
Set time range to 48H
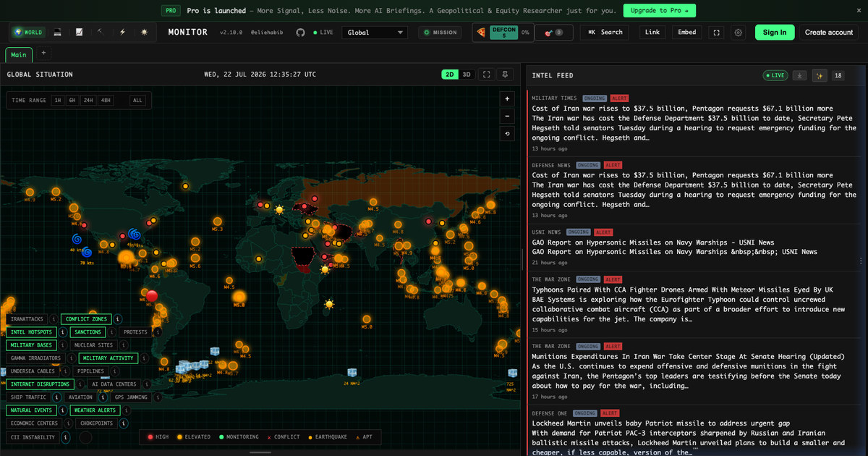point(106,101)
